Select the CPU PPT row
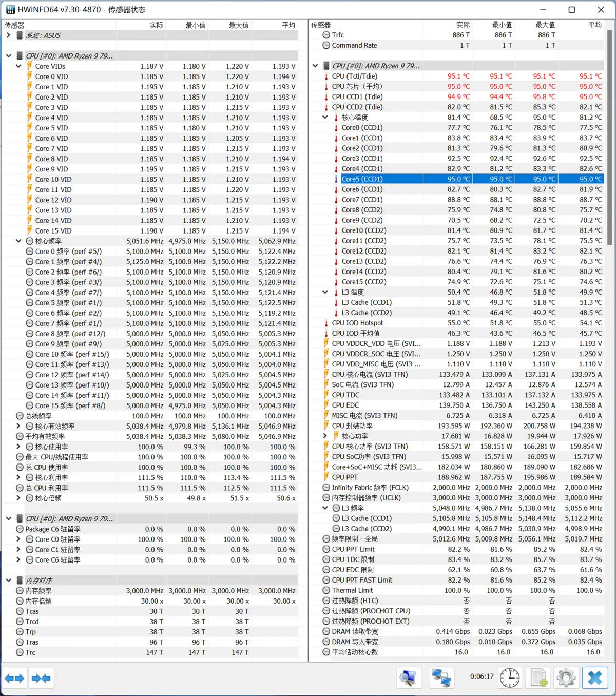Image resolution: width=616 pixels, height=696 pixels. pyautogui.click(x=457, y=477)
